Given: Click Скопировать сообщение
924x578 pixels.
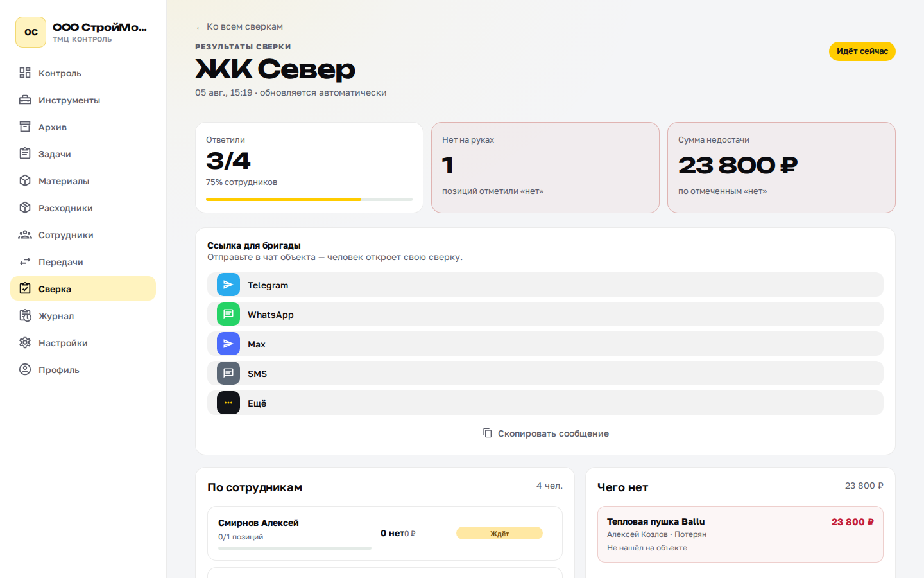Looking at the screenshot, I should point(545,433).
